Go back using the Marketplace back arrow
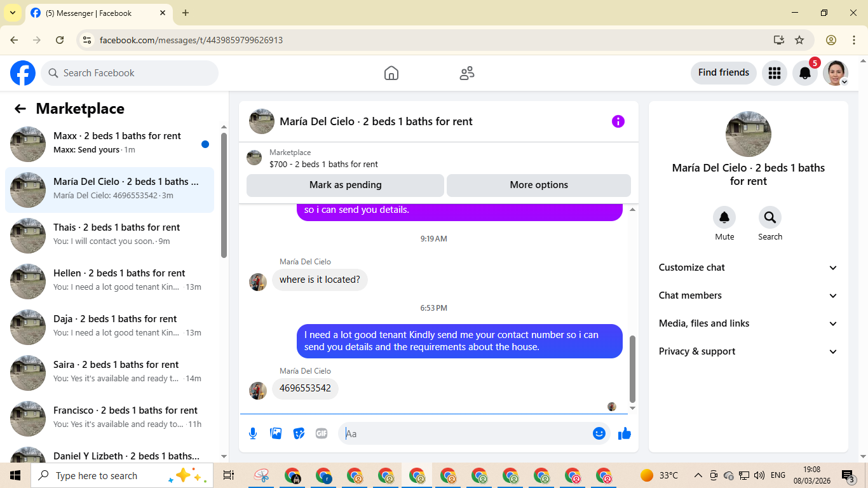Image resolution: width=868 pixels, height=488 pixels. (20, 109)
